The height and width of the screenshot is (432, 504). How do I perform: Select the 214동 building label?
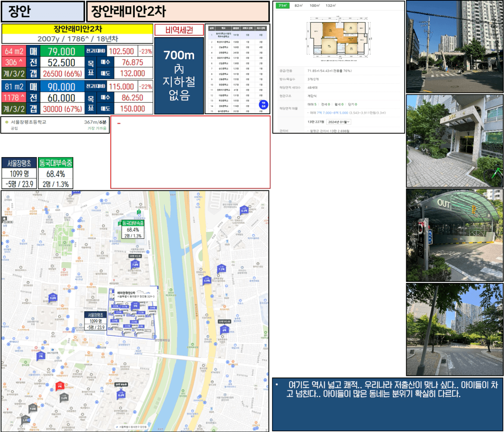[x=134, y=322]
